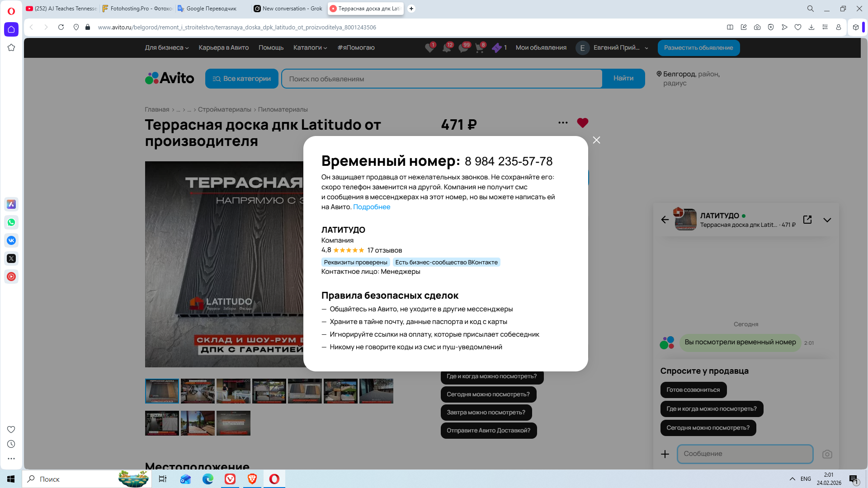The width and height of the screenshot is (868, 488).
Task: Attach file with chat plus icon
Action: point(665,454)
